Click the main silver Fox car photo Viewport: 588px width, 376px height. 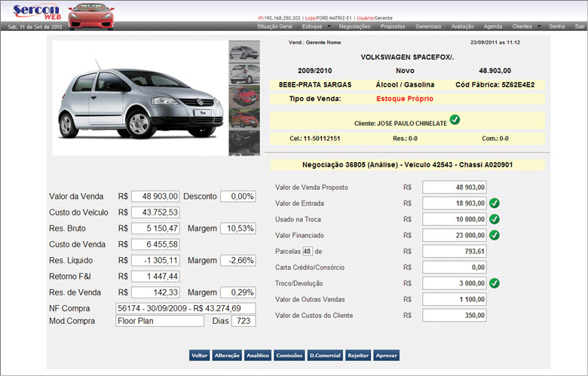[x=141, y=98]
